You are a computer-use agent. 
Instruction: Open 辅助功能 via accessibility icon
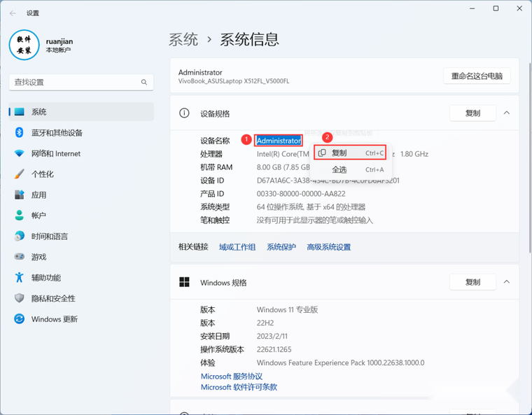[x=20, y=277]
